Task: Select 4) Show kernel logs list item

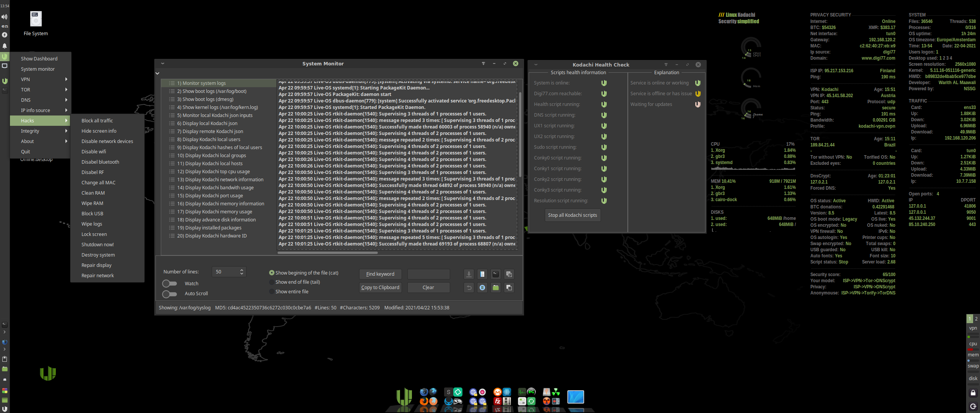Action: [x=218, y=107]
